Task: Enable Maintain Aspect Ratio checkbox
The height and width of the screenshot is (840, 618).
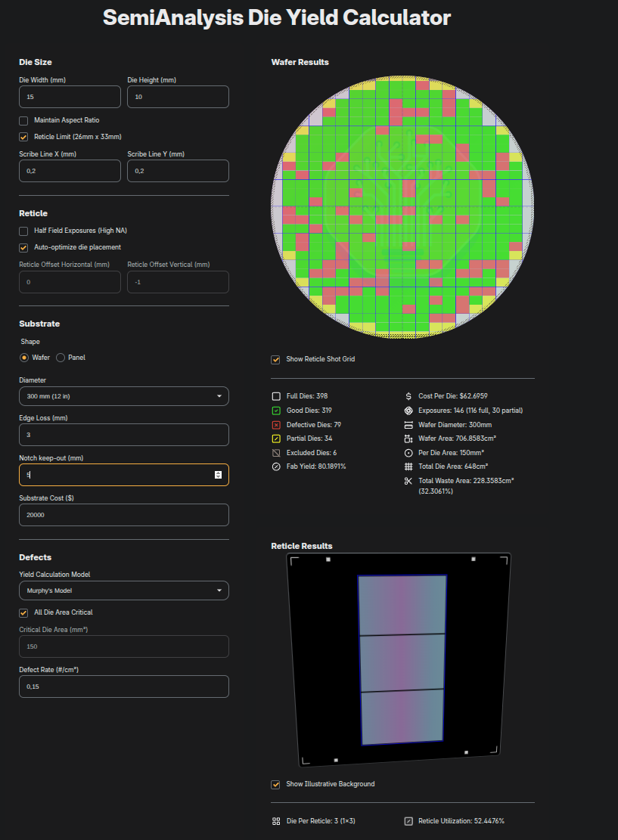Action: click(x=23, y=120)
